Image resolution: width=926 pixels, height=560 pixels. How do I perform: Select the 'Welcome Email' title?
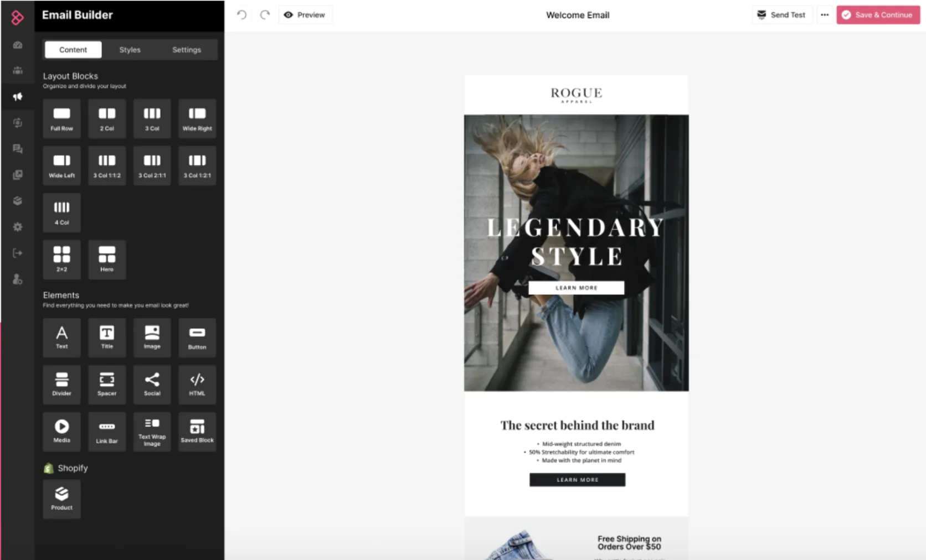point(578,15)
